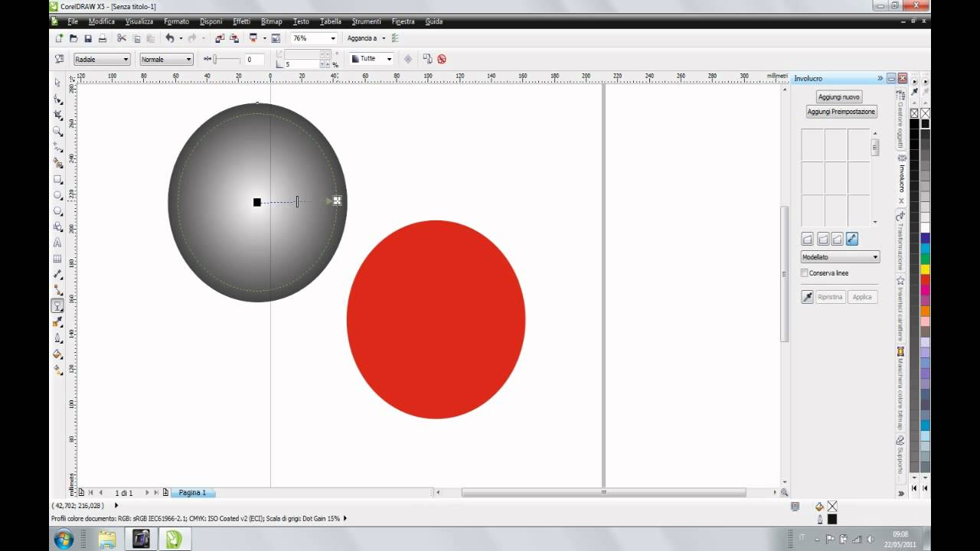Click the Import icon in toolbar
The image size is (980, 551).
220,38
